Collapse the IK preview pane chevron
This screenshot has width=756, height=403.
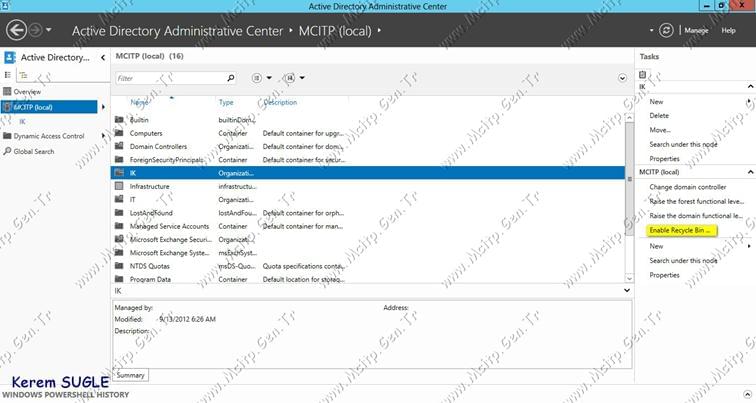(627, 290)
